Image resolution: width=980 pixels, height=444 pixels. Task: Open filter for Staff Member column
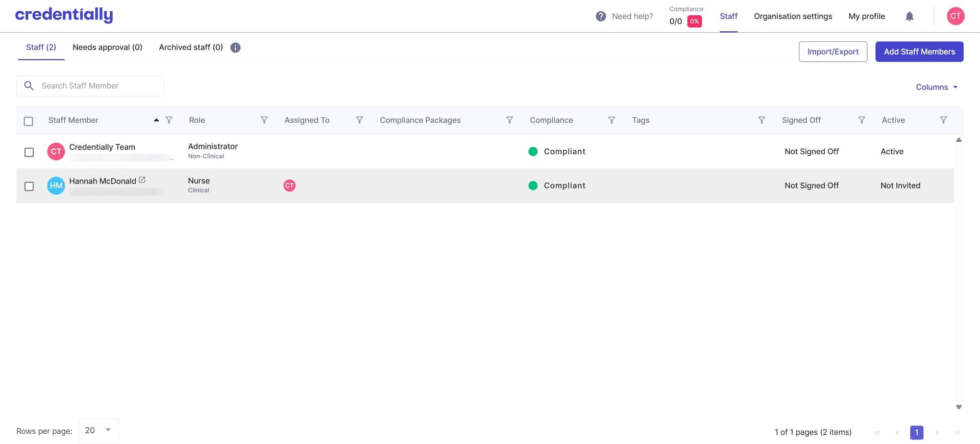click(169, 120)
